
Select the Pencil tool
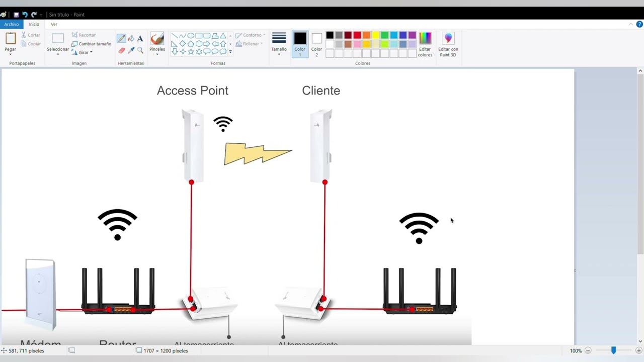point(121,38)
